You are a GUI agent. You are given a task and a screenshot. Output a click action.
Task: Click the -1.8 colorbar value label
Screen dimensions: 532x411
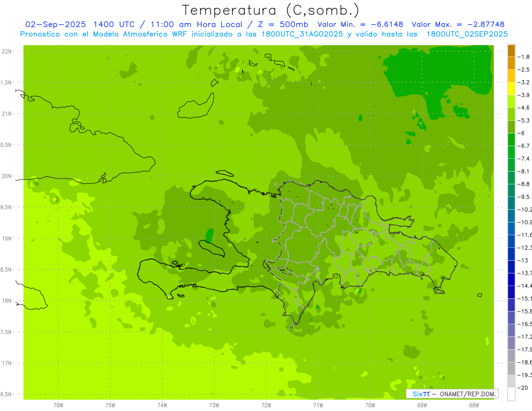tap(524, 57)
